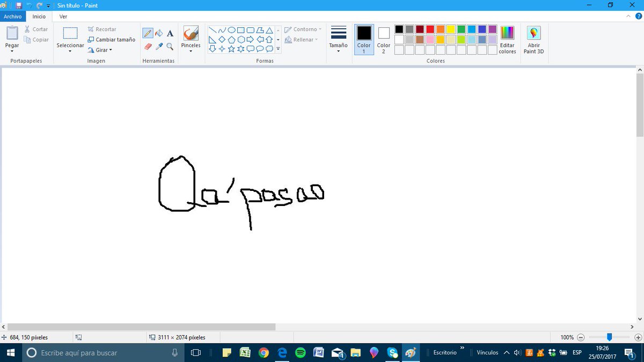Choose the straight line shape
644x362 pixels.
coord(213,30)
